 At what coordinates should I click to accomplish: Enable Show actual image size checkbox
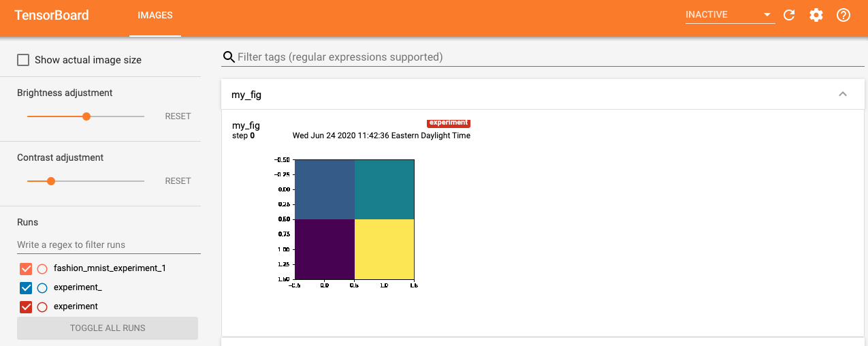(x=23, y=60)
